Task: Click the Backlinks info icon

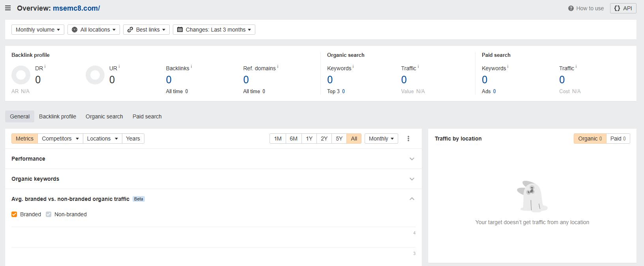Action: [x=191, y=67]
